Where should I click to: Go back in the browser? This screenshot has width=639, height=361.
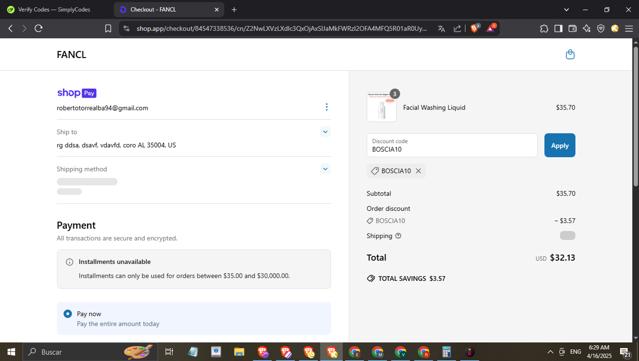coord(11,28)
